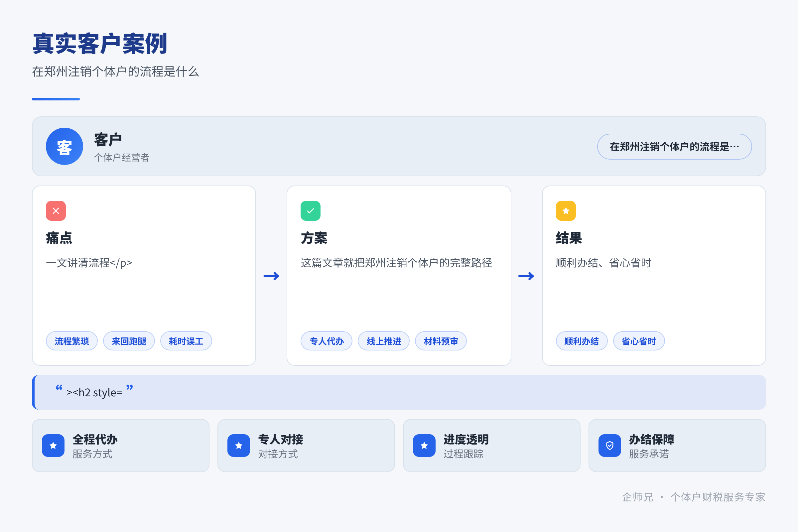Click the subtitle 在郑州注销个体户的流程是什么

pyautogui.click(x=115, y=71)
